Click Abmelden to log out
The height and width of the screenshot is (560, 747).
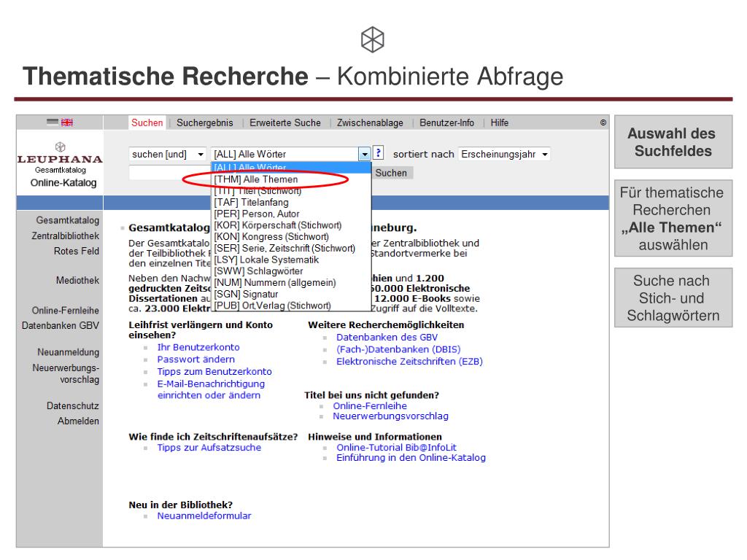pos(78,421)
